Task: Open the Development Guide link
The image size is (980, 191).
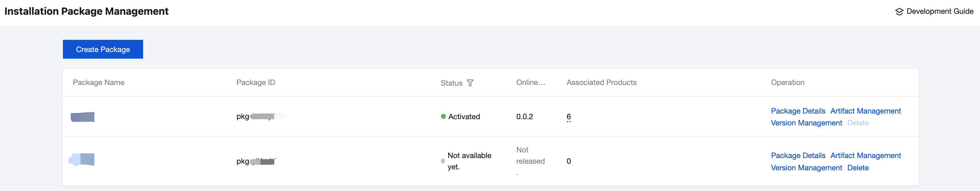Action: (x=940, y=11)
